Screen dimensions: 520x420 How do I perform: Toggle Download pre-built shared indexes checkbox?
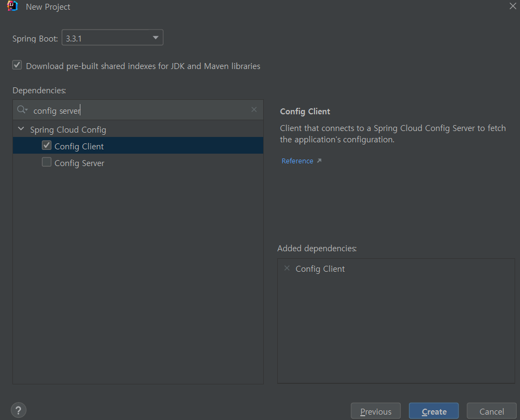coord(17,65)
